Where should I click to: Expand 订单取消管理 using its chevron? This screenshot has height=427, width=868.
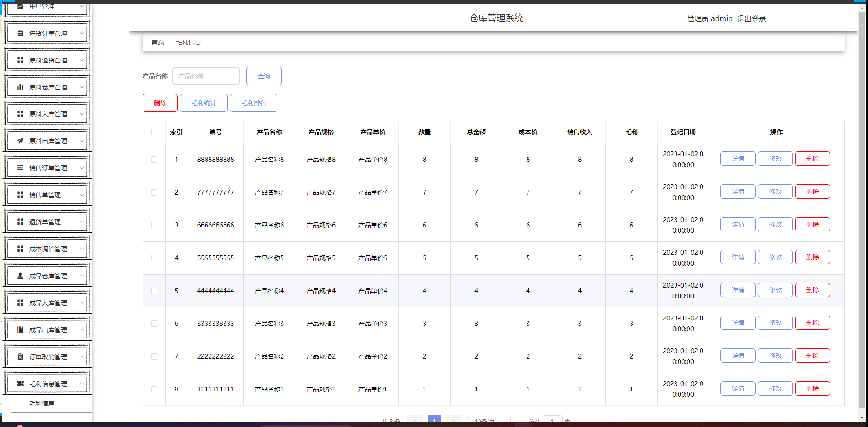click(x=81, y=356)
